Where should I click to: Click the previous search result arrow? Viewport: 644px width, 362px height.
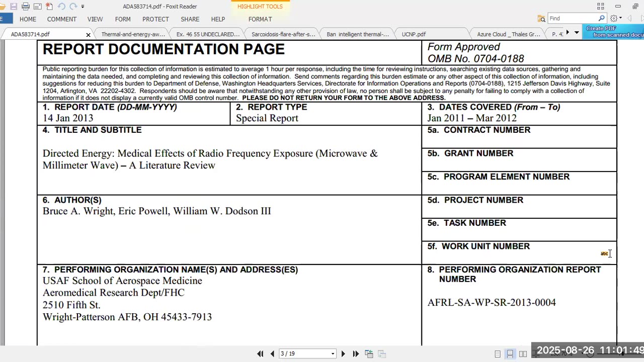click(629, 19)
